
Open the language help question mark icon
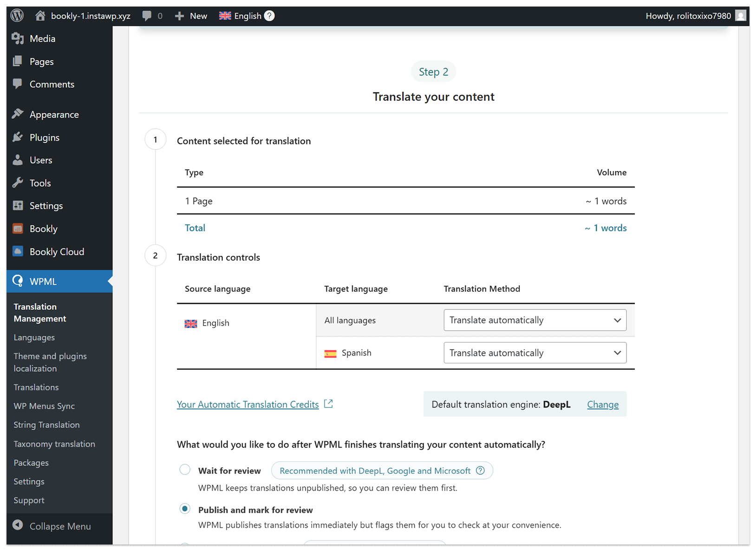(x=269, y=16)
